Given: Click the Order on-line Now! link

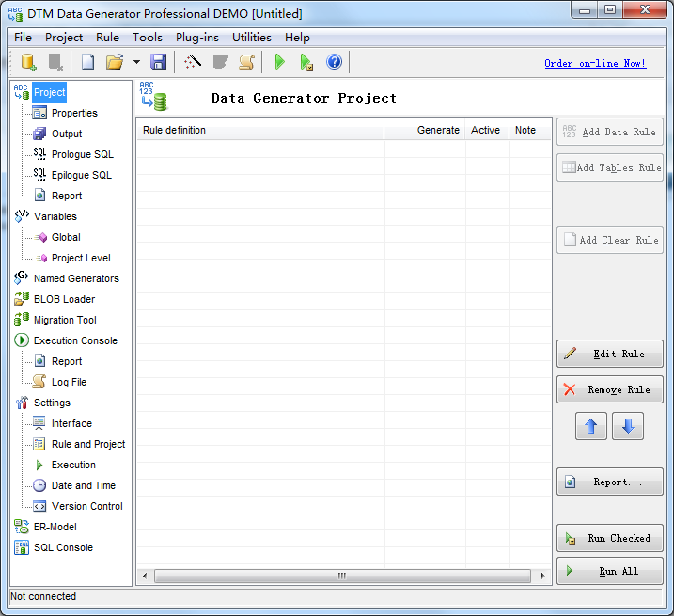Looking at the screenshot, I should pyautogui.click(x=595, y=63).
